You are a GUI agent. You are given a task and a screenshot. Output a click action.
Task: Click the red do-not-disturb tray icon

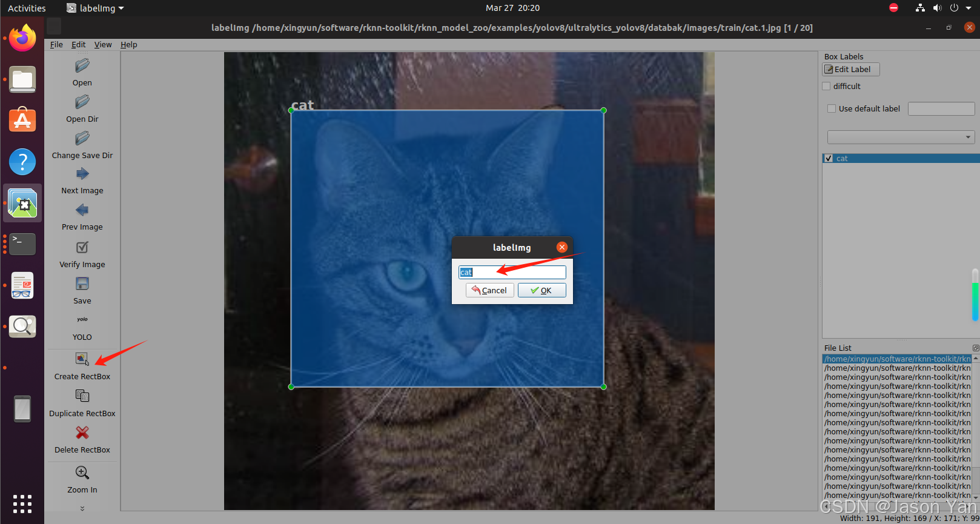(x=894, y=8)
